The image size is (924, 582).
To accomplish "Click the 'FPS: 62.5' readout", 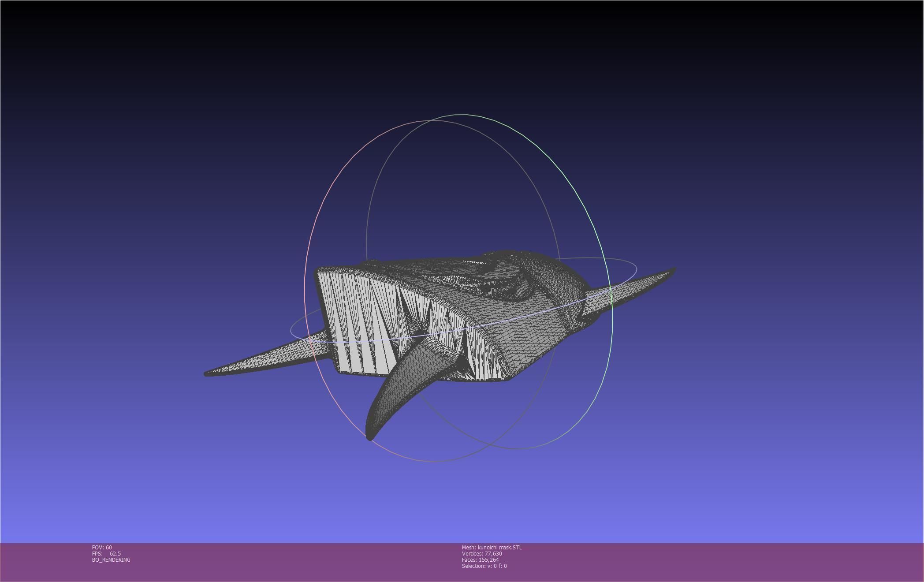I will (106, 554).
